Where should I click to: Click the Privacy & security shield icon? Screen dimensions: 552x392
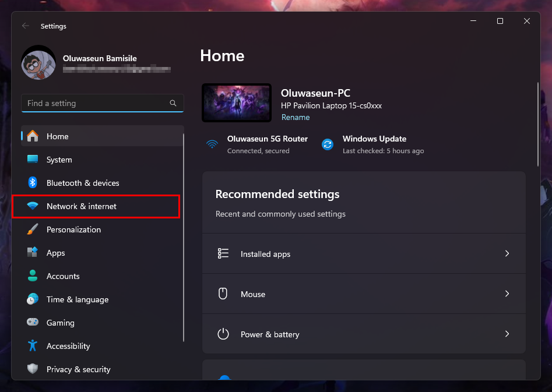point(33,369)
